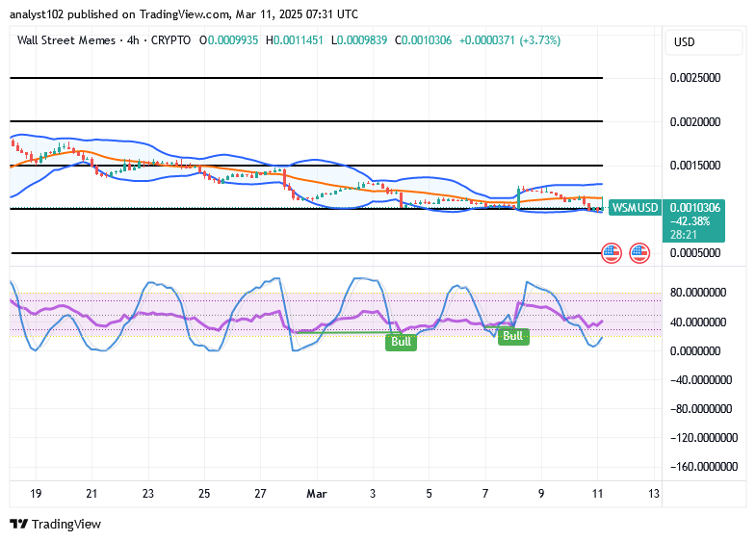Click the WSMUSD price tag label
The width and height of the screenshot is (756, 541).
635,208
